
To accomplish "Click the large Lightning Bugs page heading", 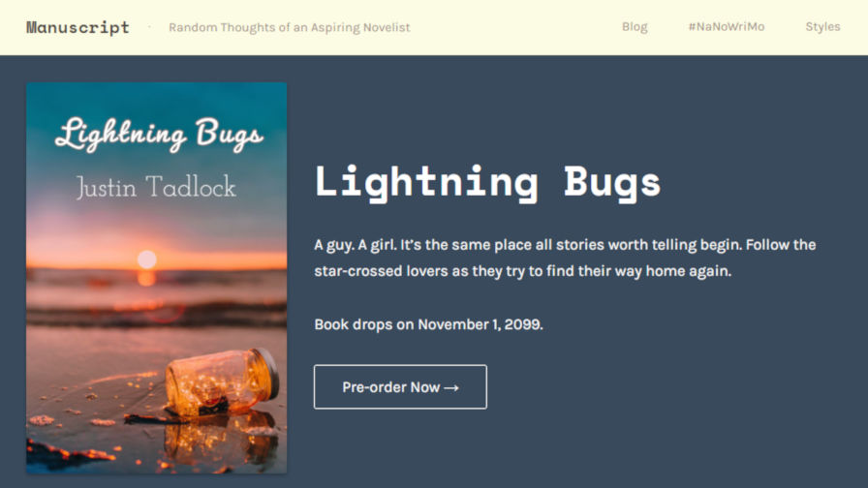I will click(487, 182).
